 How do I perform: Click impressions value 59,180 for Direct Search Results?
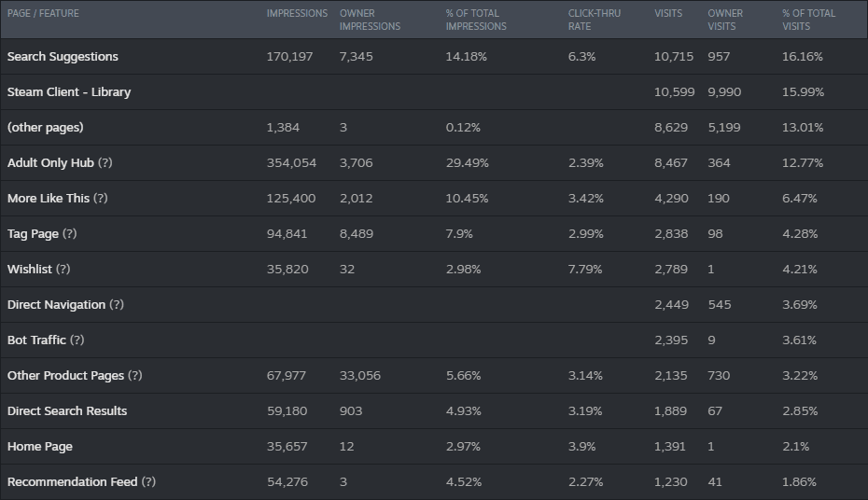[x=287, y=410]
